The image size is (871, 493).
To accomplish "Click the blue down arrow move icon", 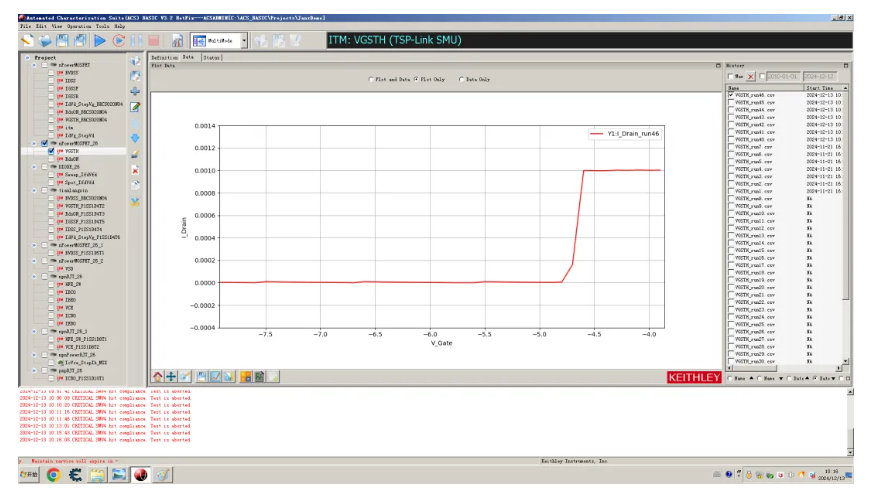I will tap(135, 138).
